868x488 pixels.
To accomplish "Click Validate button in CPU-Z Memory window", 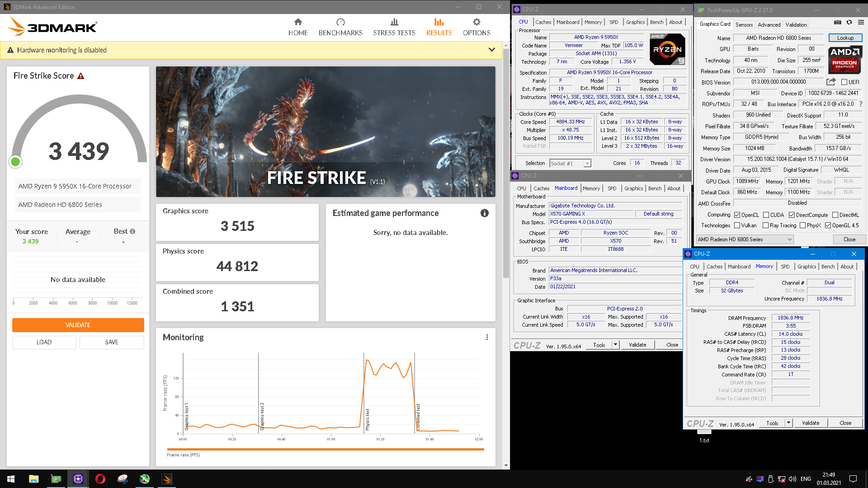I will pos(811,423).
